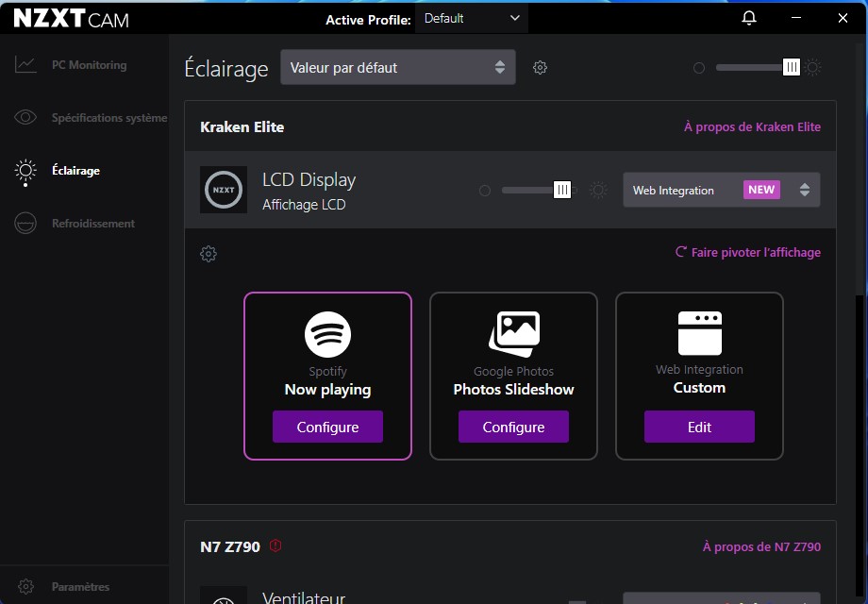
Task: Go to PC Monitoring in the sidebar
Action: pos(89,65)
